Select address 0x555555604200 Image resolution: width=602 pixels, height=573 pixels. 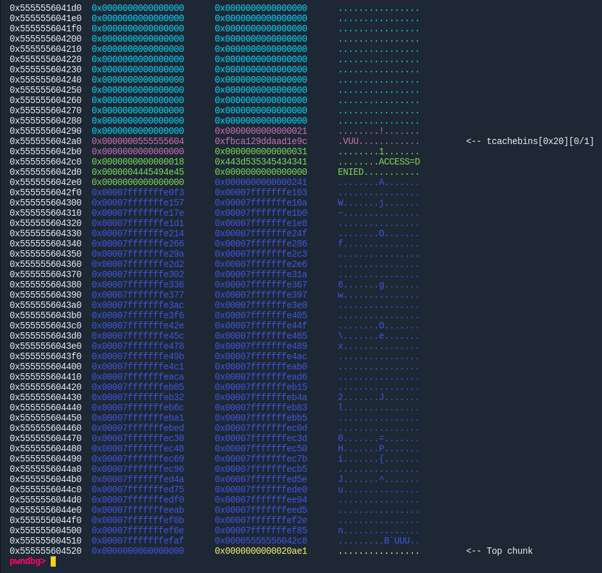coord(45,39)
